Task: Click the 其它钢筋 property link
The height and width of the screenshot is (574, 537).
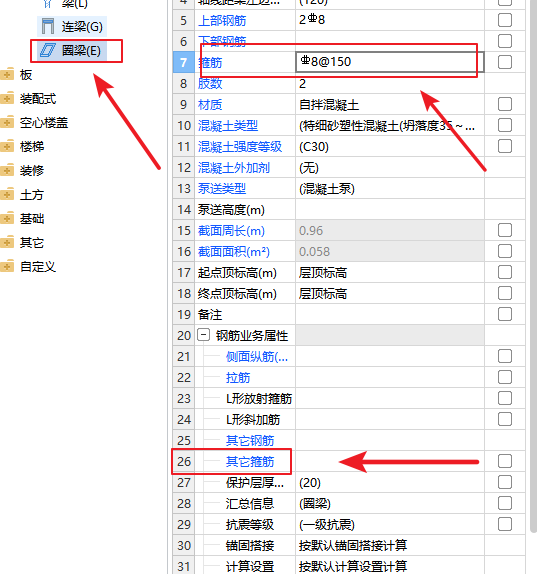Action: [x=250, y=440]
